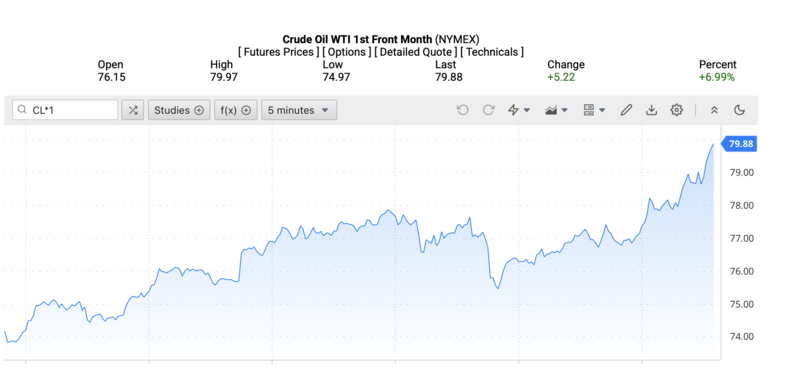Click the download chart icon
The width and height of the screenshot is (800, 368).
652,110
